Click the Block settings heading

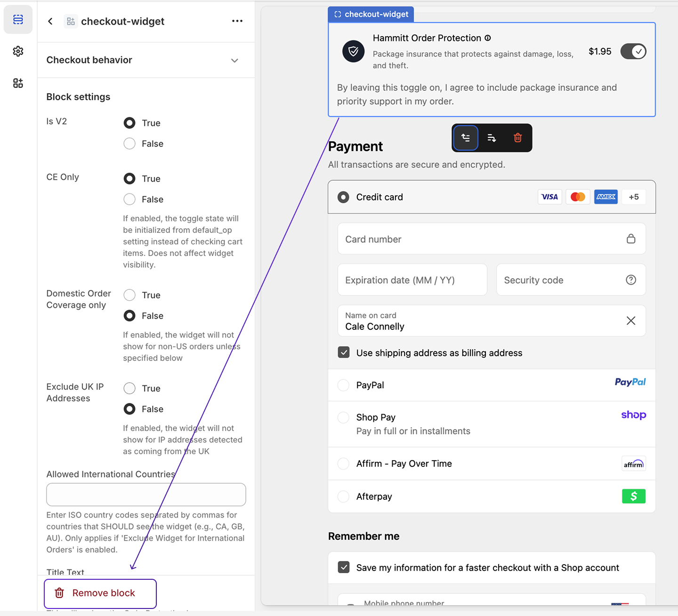pos(78,97)
